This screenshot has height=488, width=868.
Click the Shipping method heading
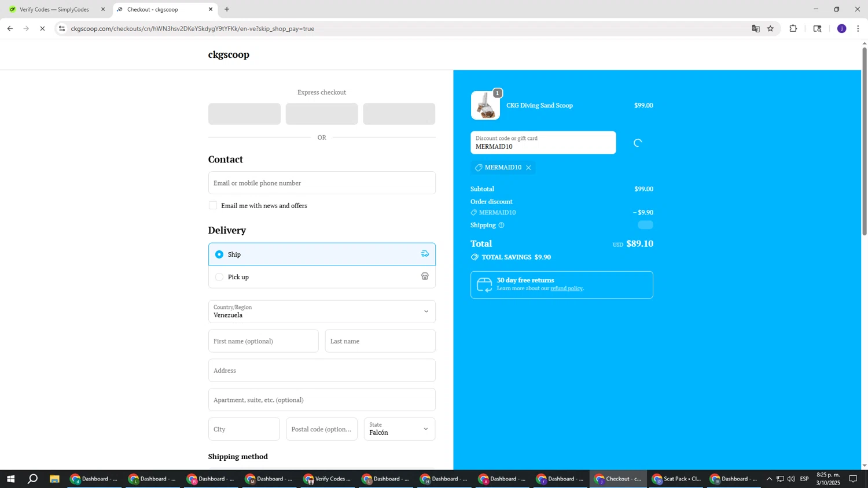pyautogui.click(x=238, y=456)
